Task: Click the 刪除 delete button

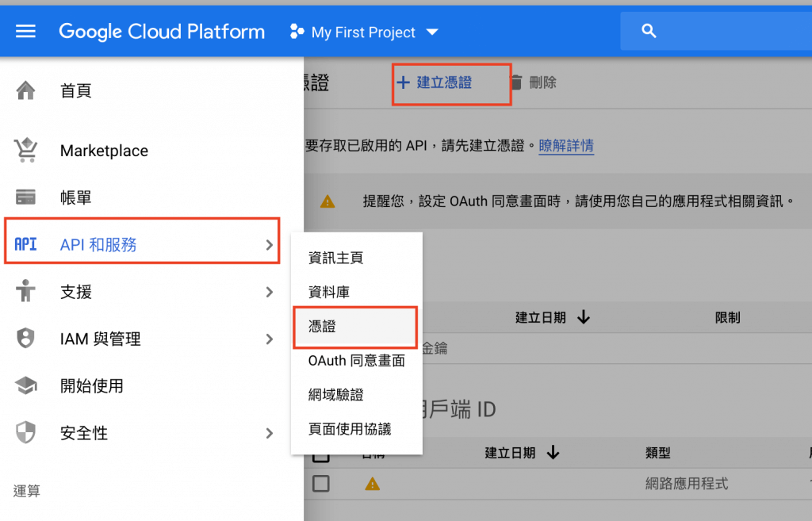Action: point(534,82)
